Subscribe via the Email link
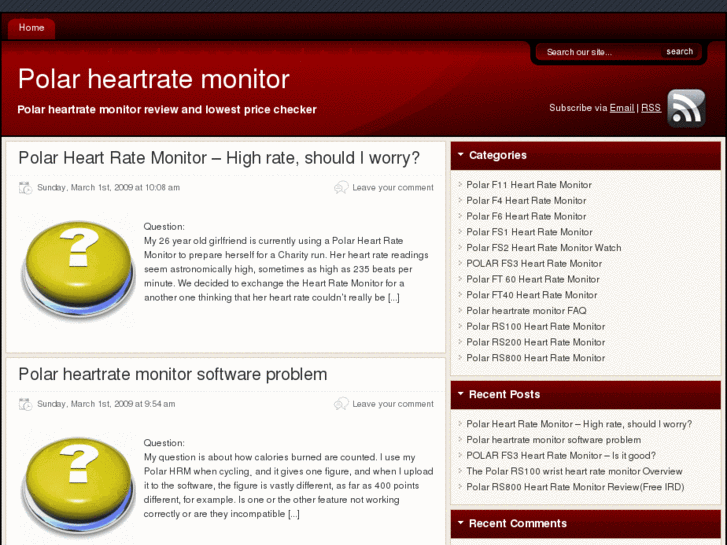This screenshot has height=545, width=727. 622,108
